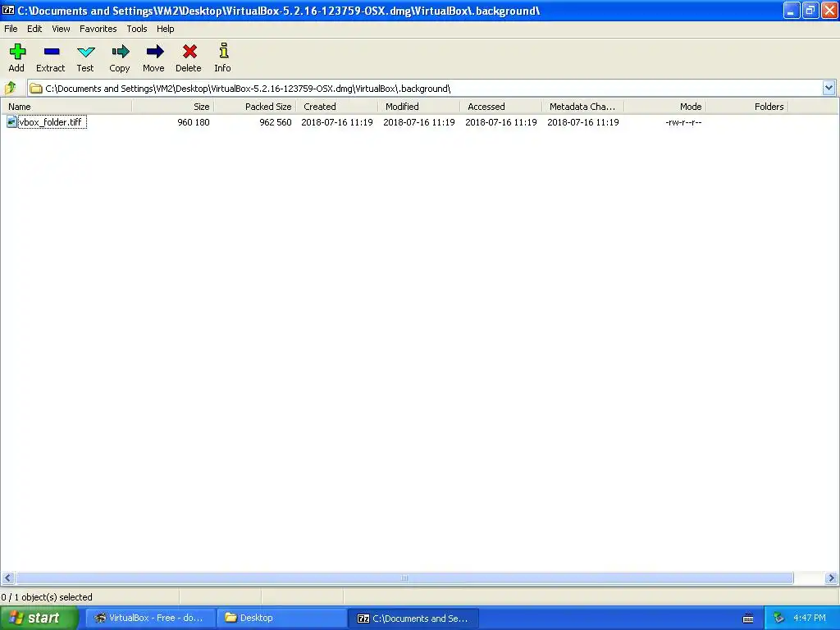Click the 4:47 PM clock
The image size is (840, 630).
[810, 618]
